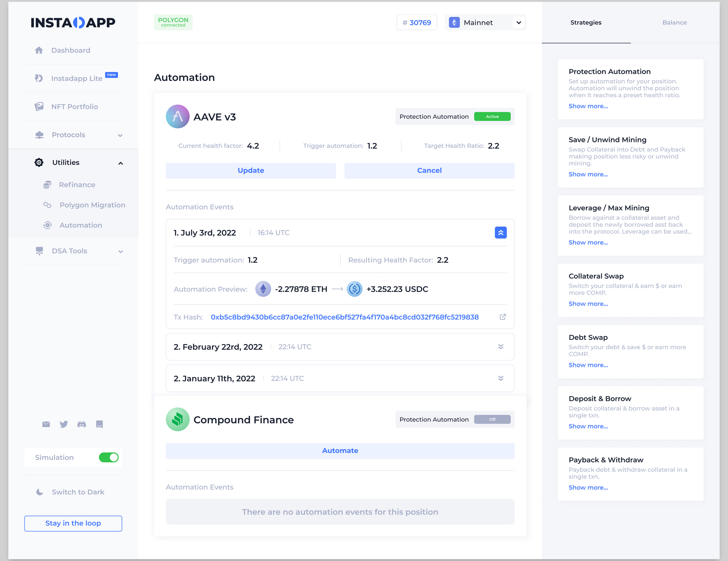Click the moon icon for dark mode
Image resolution: width=728 pixels, height=561 pixels.
point(40,492)
